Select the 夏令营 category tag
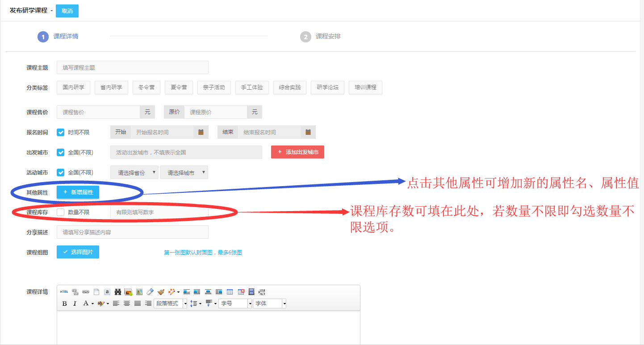The height and width of the screenshot is (345, 644). 179,87
